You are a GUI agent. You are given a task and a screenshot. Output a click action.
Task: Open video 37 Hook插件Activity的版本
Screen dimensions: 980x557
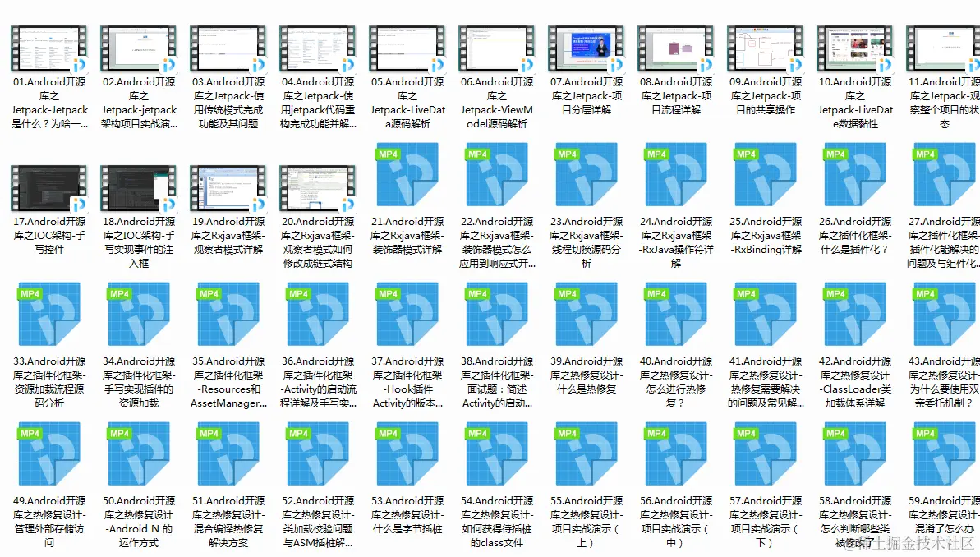[x=407, y=315]
